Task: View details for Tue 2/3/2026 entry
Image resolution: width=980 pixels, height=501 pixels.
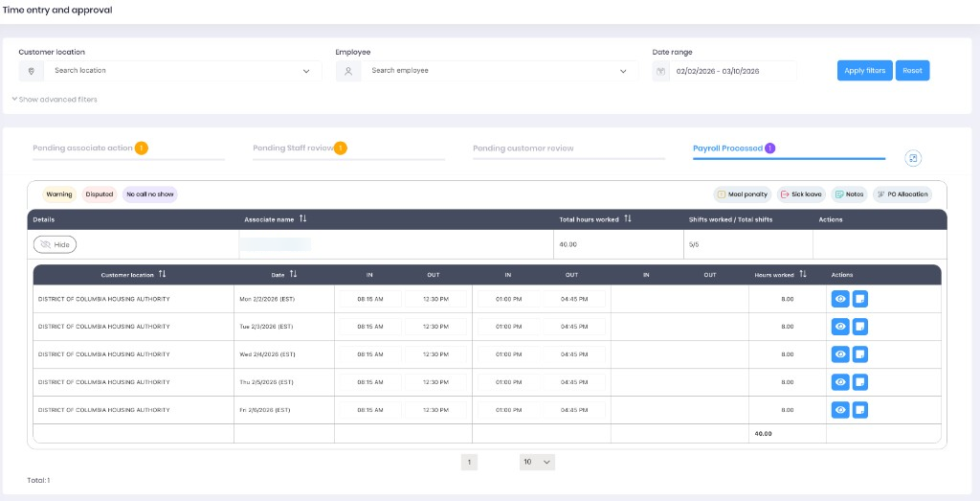Action: pyautogui.click(x=840, y=327)
